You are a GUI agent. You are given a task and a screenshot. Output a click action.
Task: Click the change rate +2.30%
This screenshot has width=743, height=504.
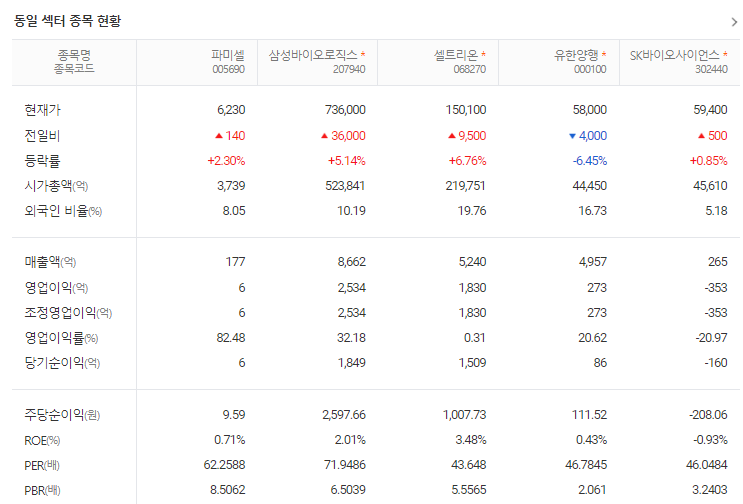click(226, 161)
